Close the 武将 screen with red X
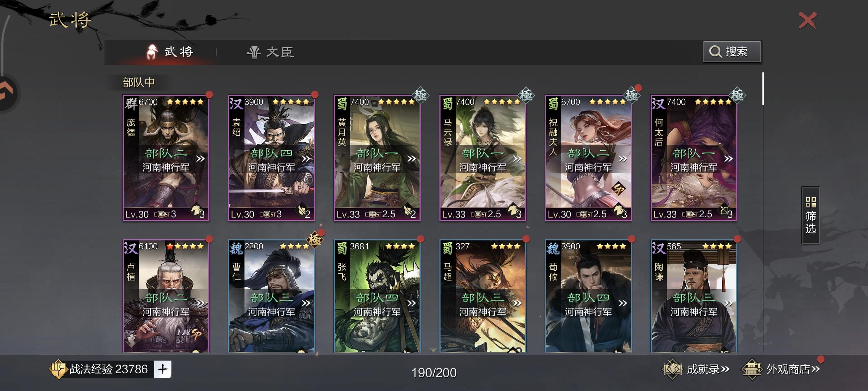 click(807, 20)
